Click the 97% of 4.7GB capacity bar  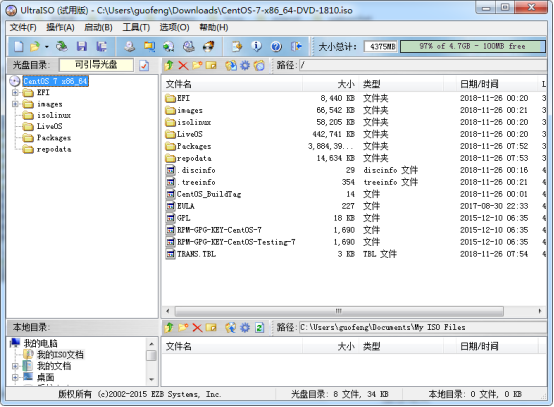472,46
